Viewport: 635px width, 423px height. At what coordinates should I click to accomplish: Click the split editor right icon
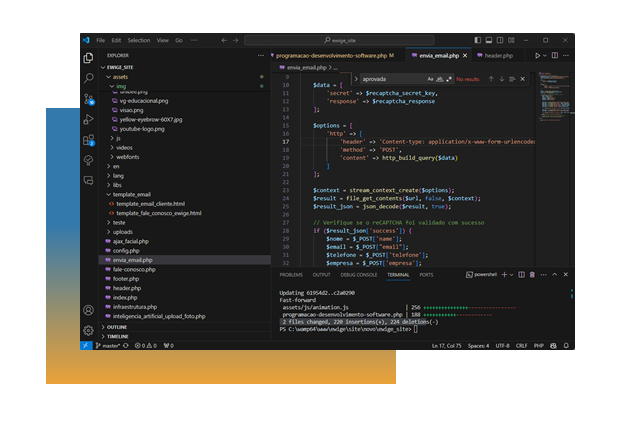click(x=553, y=56)
